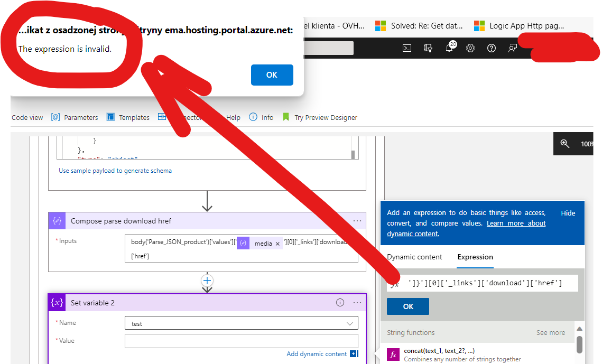Open help question mark icon
602x364 pixels.
click(492, 48)
